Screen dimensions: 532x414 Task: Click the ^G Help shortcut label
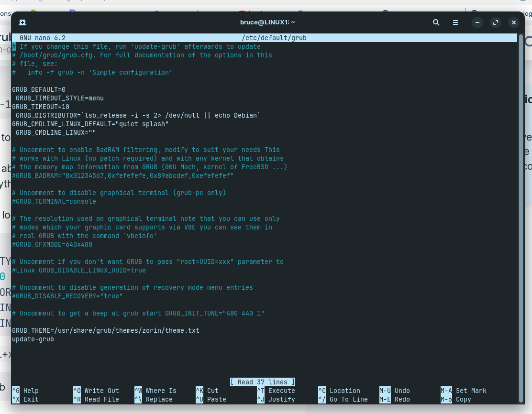pos(25,391)
